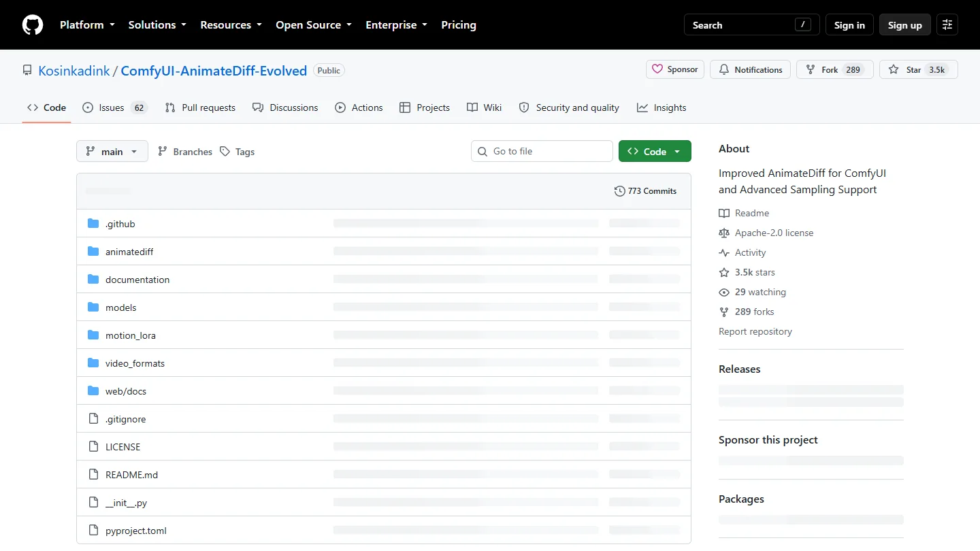
Task: Expand the Solutions menu
Action: 157,25
